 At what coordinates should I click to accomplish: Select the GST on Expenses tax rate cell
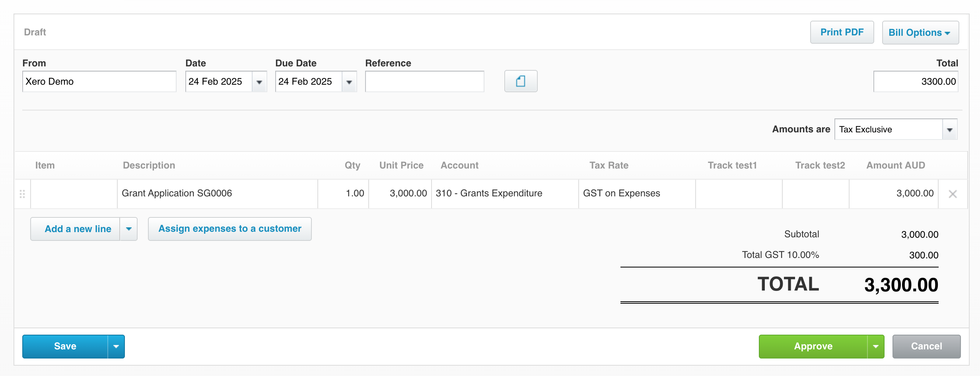636,194
